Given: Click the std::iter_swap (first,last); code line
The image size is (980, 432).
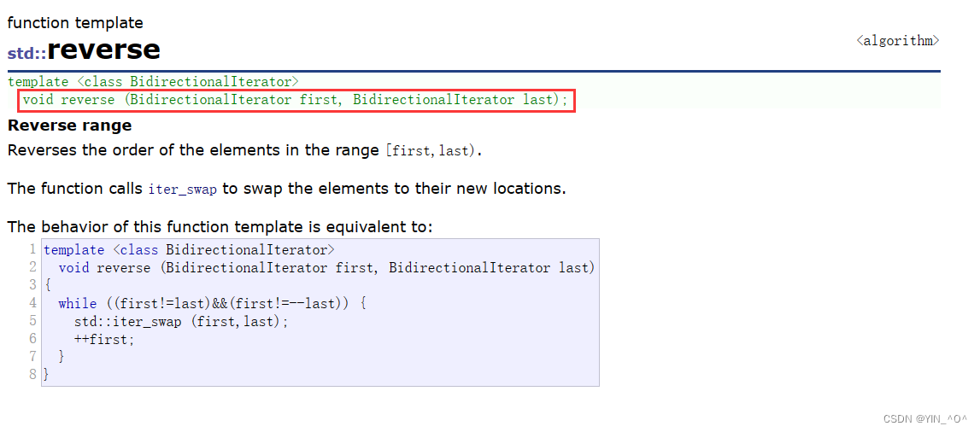Looking at the screenshot, I should (x=181, y=322).
